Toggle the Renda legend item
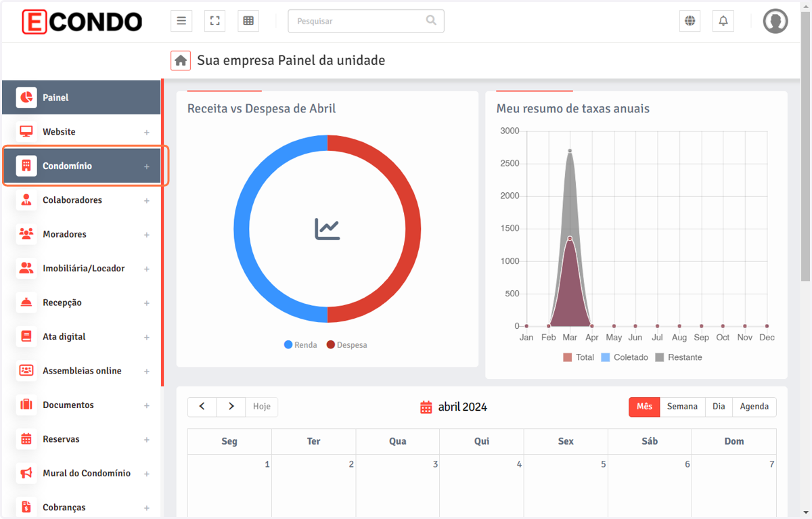 click(x=300, y=345)
